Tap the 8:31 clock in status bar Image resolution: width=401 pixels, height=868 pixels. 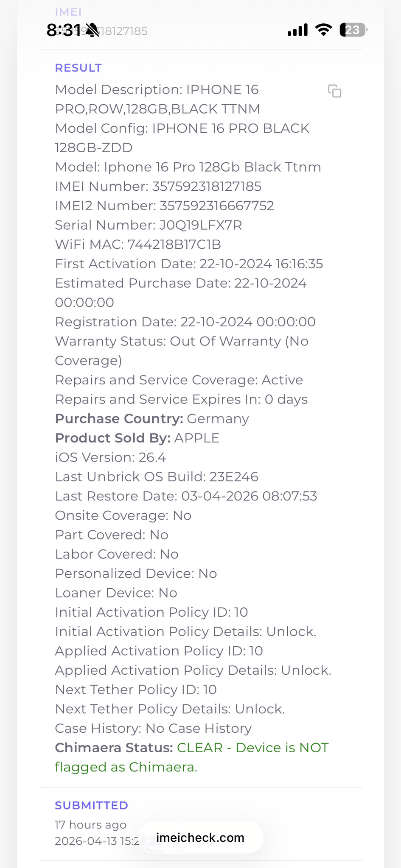point(63,31)
